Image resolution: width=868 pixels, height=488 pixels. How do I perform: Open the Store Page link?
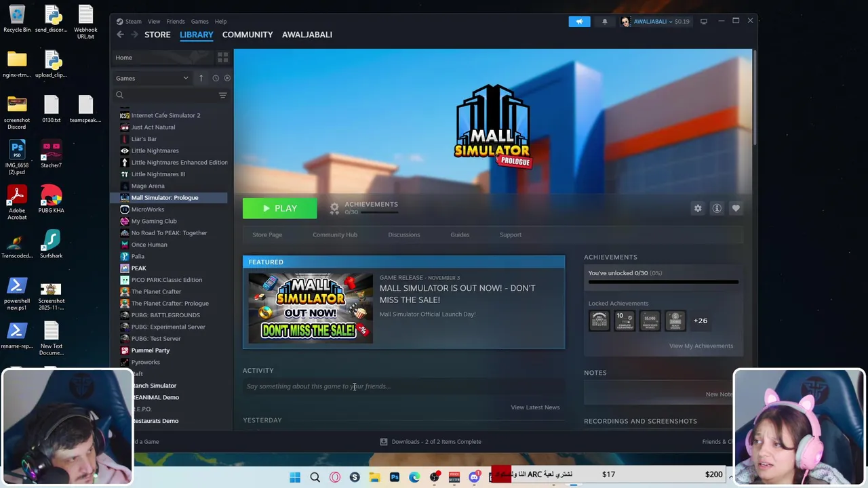point(267,235)
